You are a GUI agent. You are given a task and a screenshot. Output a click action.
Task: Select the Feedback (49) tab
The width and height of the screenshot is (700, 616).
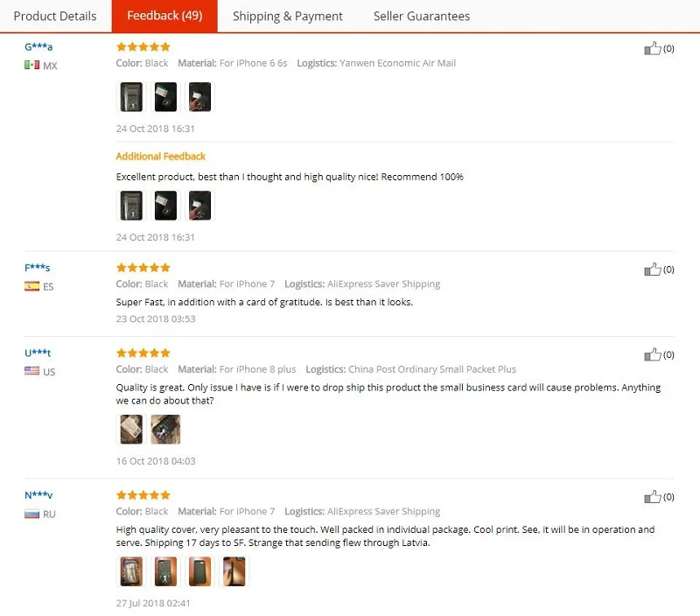pyautogui.click(x=164, y=16)
